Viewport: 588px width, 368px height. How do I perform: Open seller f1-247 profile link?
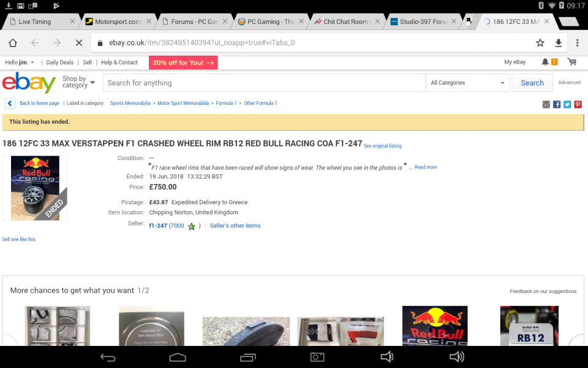click(158, 226)
